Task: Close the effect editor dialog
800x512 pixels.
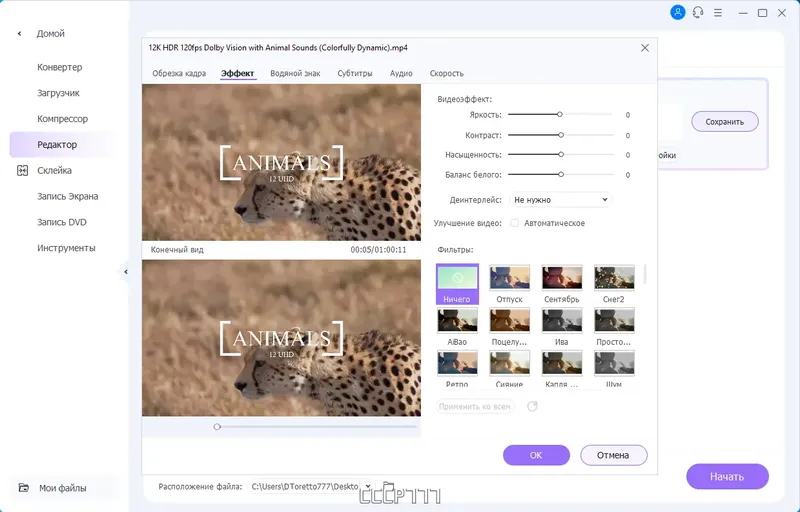Action: tap(645, 47)
